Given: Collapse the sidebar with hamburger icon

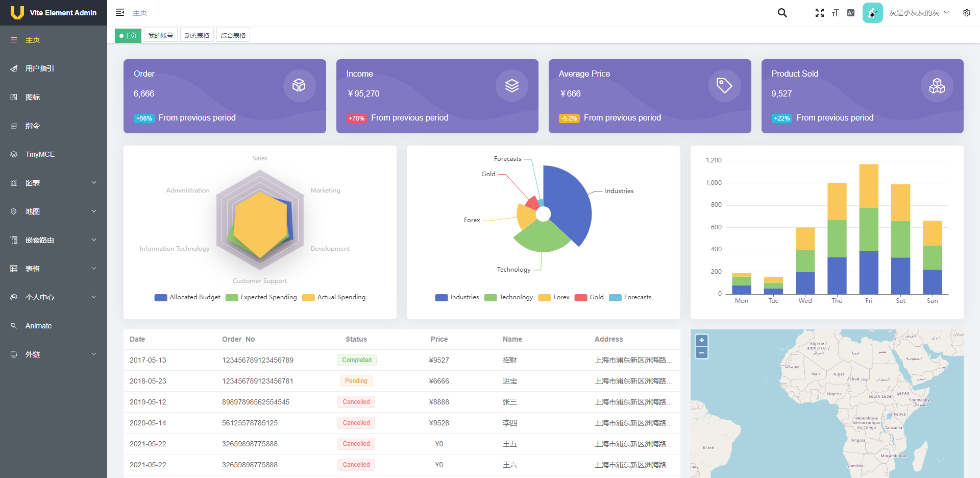Looking at the screenshot, I should 120,13.
